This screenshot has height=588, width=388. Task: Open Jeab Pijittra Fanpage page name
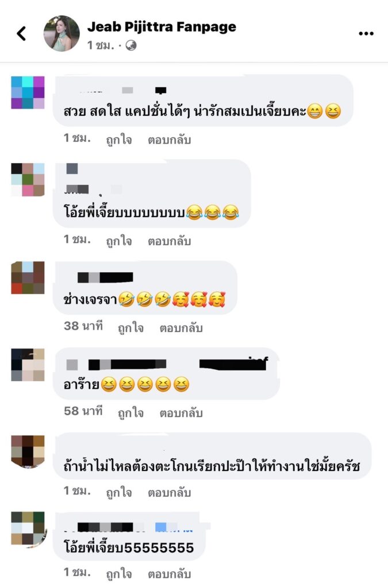[162, 26]
